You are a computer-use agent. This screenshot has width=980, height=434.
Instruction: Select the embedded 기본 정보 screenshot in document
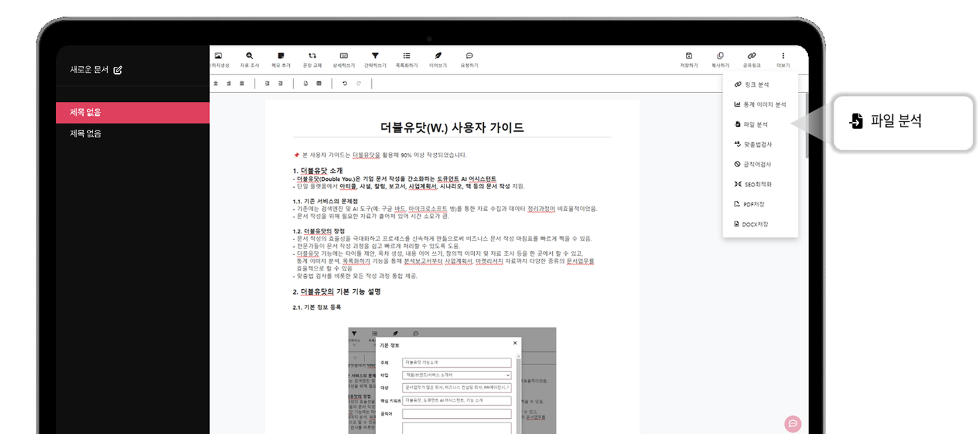[452, 380]
